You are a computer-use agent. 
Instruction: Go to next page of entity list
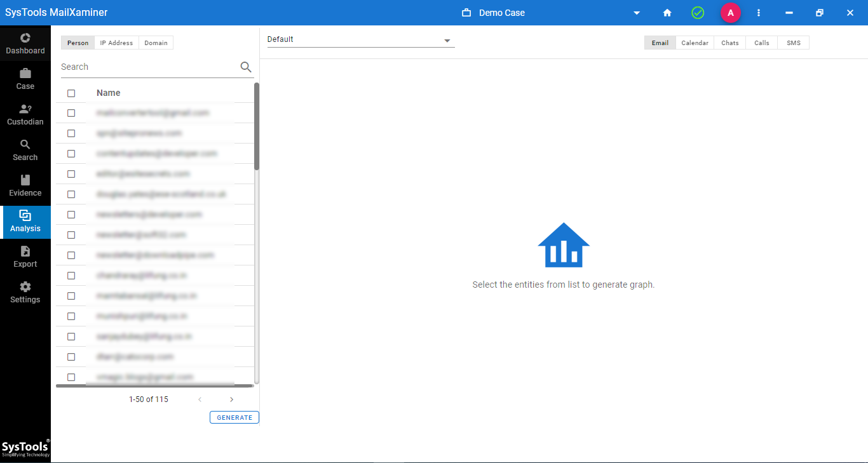[231, 399]
